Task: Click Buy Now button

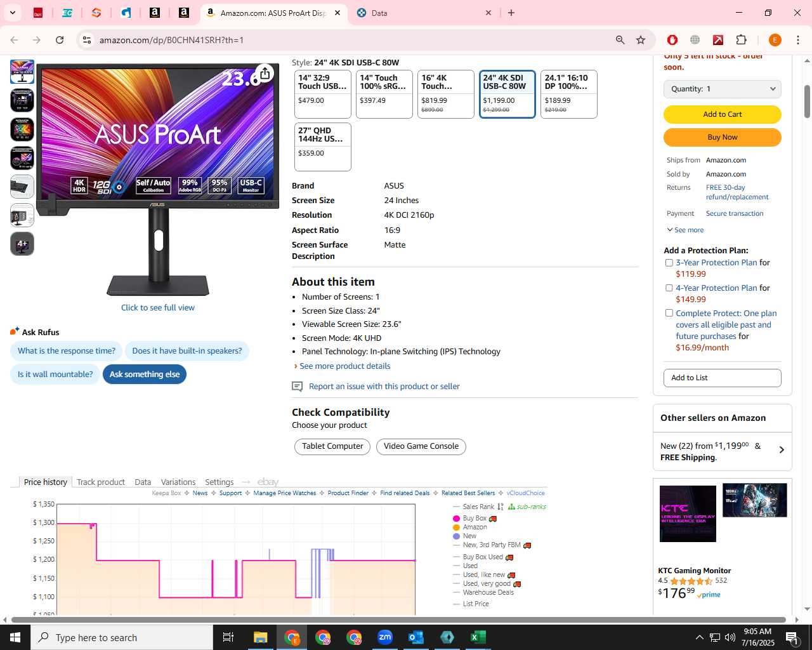Action: (x=723, y=137)
